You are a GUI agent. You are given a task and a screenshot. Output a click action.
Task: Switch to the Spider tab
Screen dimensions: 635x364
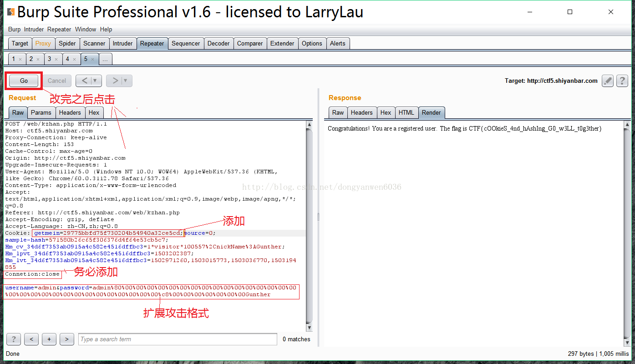click(67, 43)
